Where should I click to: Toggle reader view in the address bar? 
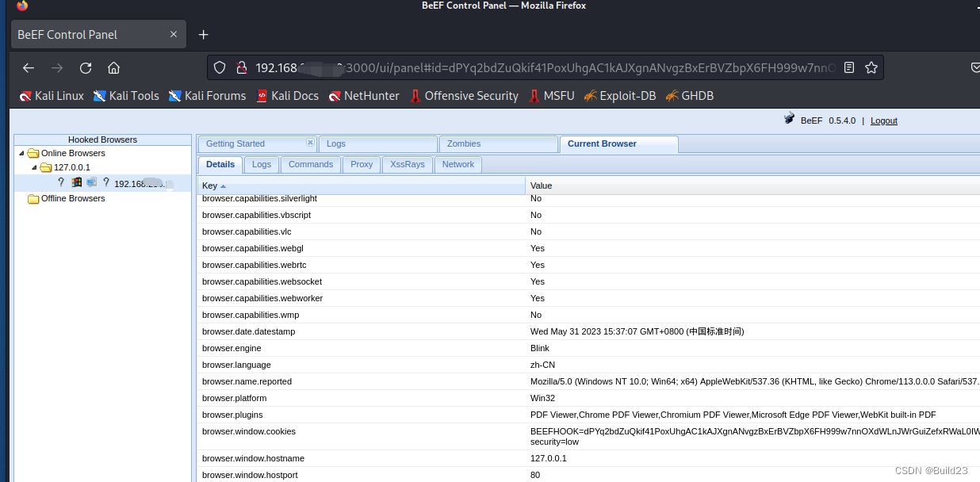tap(849, 67)
